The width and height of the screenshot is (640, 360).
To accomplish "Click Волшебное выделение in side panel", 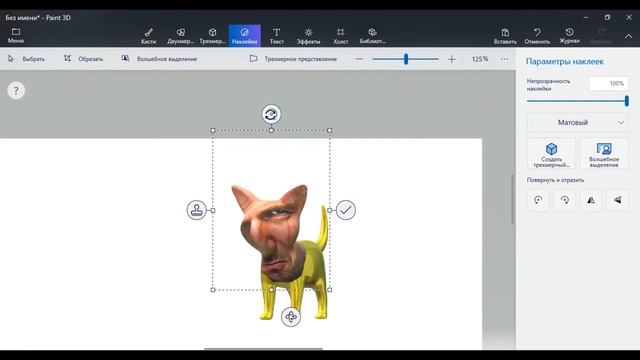I will [604, 154].
